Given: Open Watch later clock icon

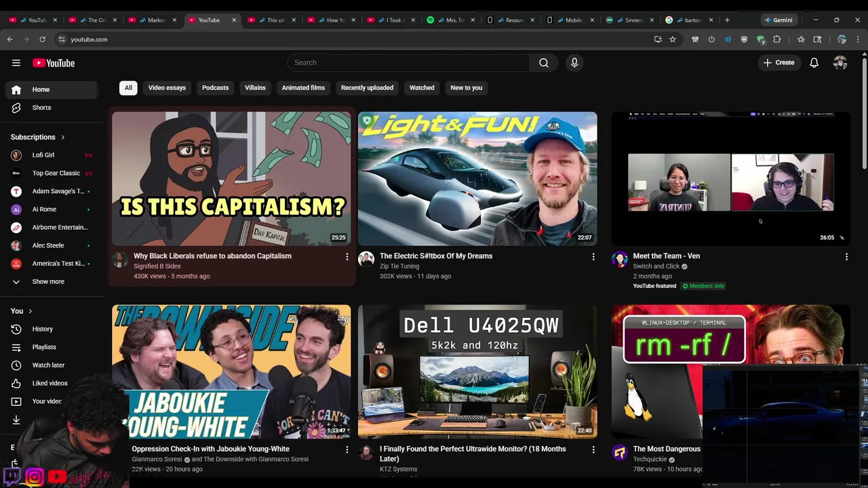Looking at the screenshot, I should pyautogui.click(x=16, y=365).
